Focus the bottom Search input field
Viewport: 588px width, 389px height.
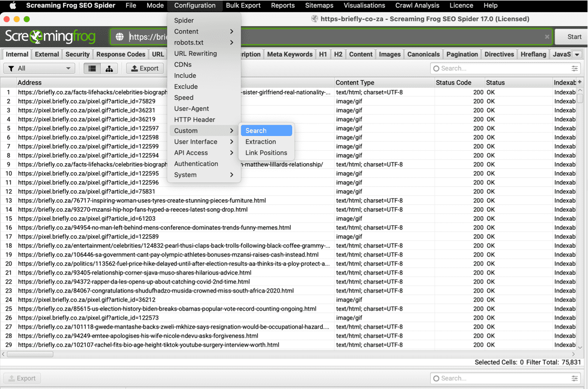505,378
